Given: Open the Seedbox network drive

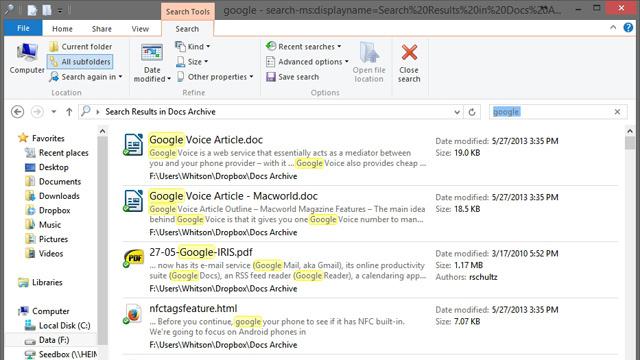Looking at the screenshot, I should 61,354.
